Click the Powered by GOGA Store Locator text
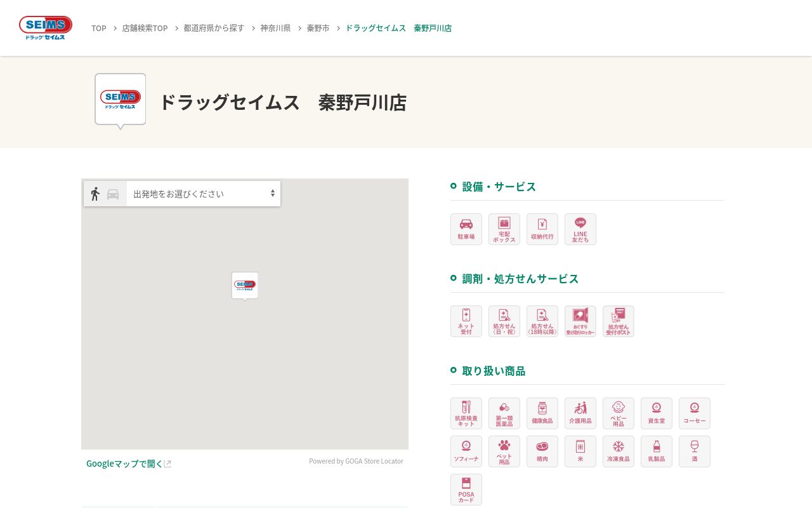 pyautogui.click(x=356, y=461)
